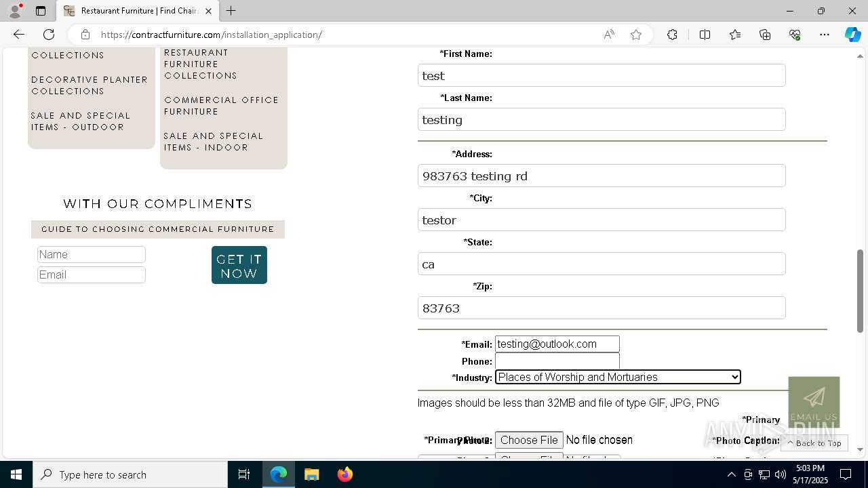The width and height of the screenshot is (868, 488).
Task: Click the browser address bar URL
Action: pyautogui.click(x=212, y=35)
